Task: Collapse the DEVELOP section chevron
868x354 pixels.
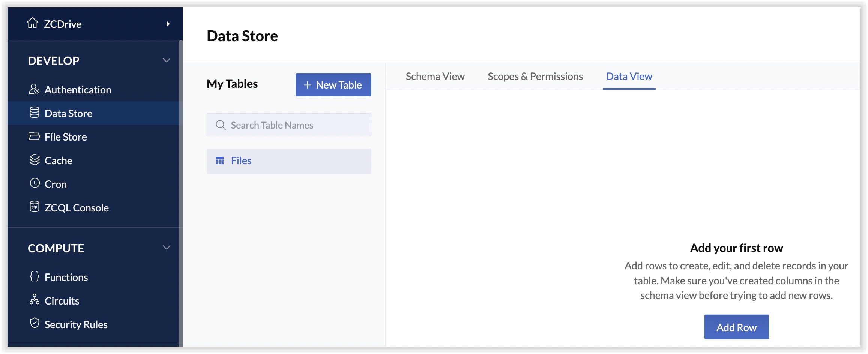Action: (167, 60)
